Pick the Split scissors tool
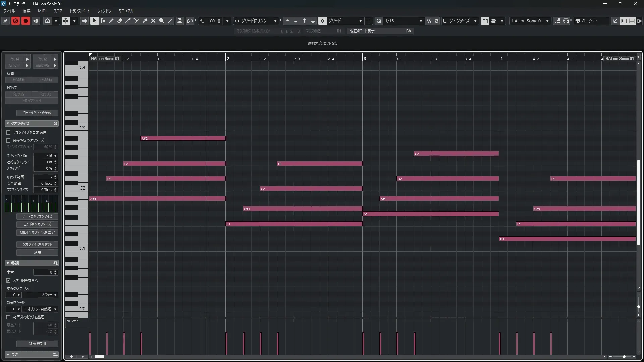This screenshot has height=362, width=644. coord(137,21)
